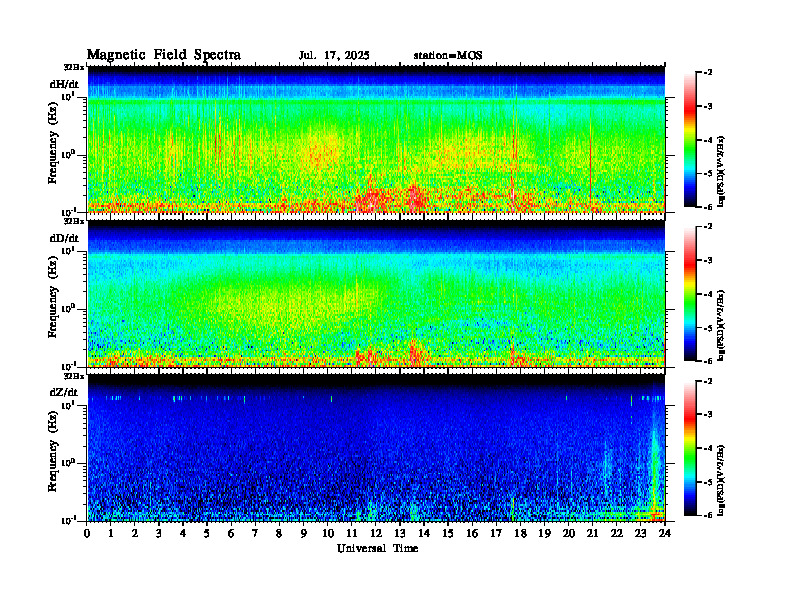792x612 pixels.
Task: Click the date "Jul. 17, 2025"
Action: [334, 56]
